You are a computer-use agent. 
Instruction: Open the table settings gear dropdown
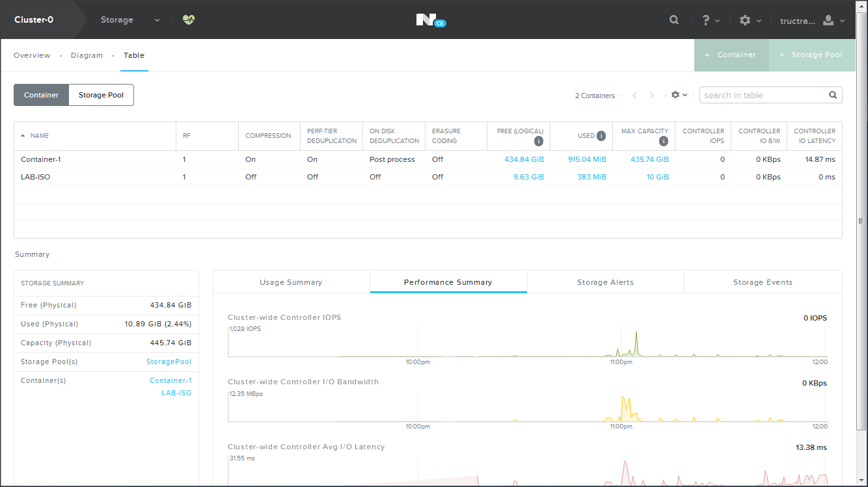point(679,95)
